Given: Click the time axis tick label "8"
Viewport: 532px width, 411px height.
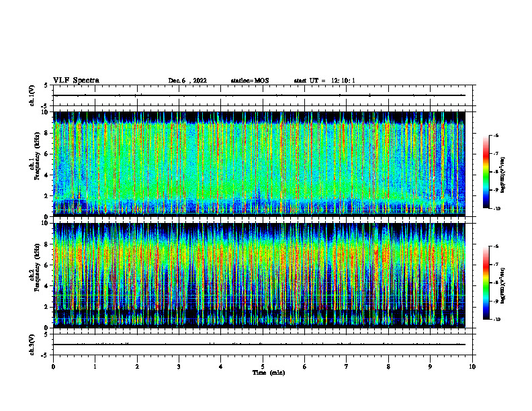Looking at the screenshot, I should tap(388, 367).
